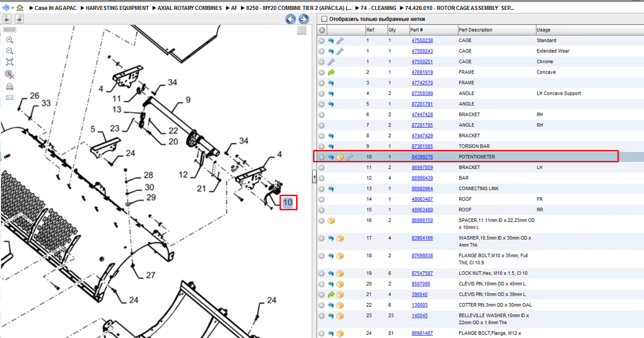Screen dimensions: 644x338
Task: Click the plus circle for BRACKET 47447428 row
Action: click(x=322, y=115)
